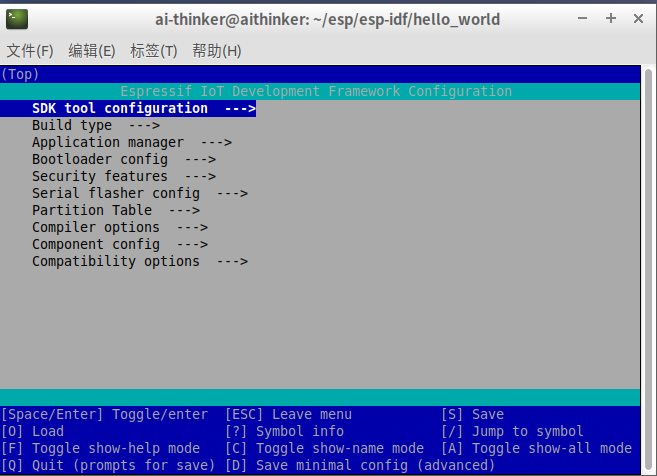Select the Compatibility options entry
Viewport: 657px width, 476px height.
point(140,261)
